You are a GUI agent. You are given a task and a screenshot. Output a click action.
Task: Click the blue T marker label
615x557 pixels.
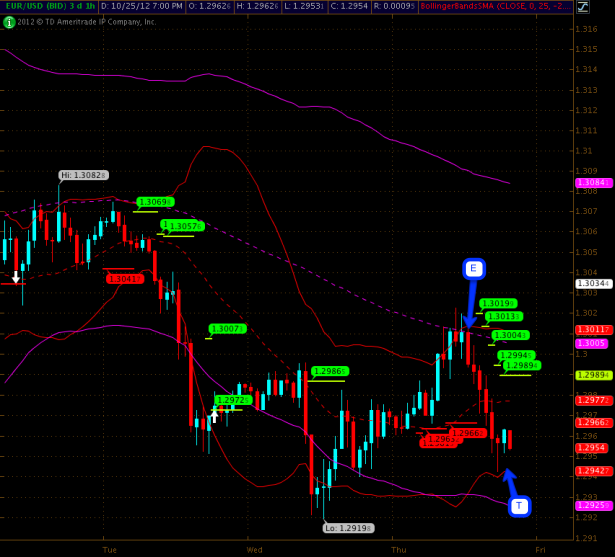[519, 506]
